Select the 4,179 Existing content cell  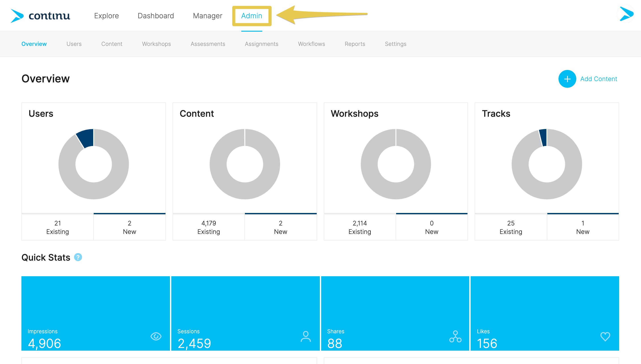(x=209, y=227)
